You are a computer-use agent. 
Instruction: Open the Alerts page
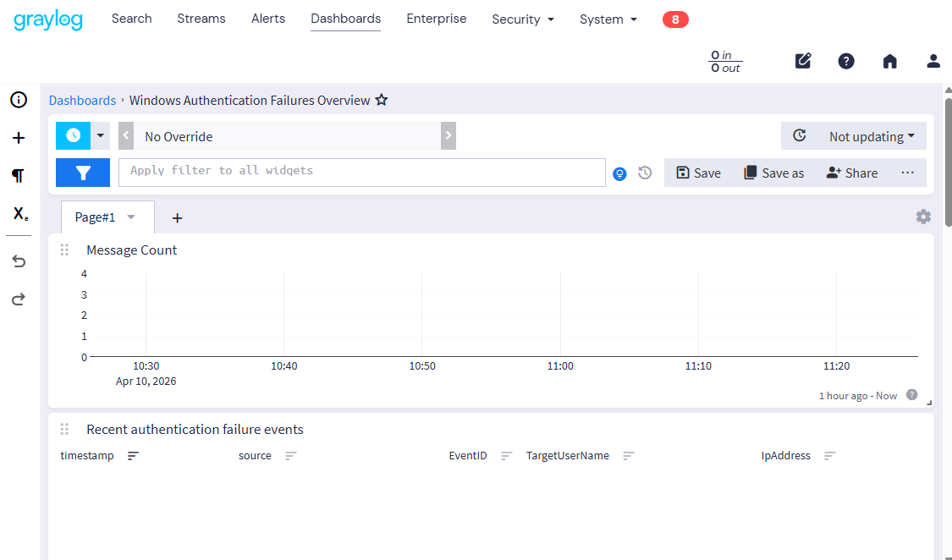click(267, 19)
